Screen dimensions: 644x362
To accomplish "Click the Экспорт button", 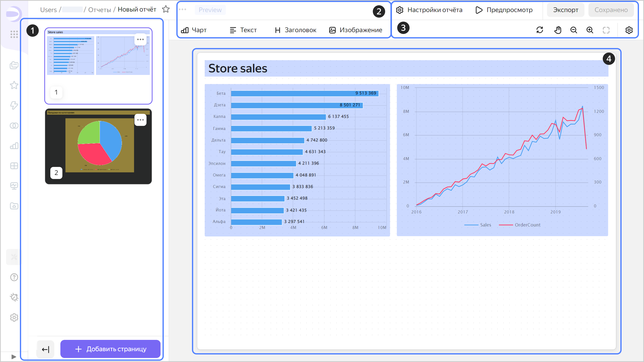I will 566,10.
